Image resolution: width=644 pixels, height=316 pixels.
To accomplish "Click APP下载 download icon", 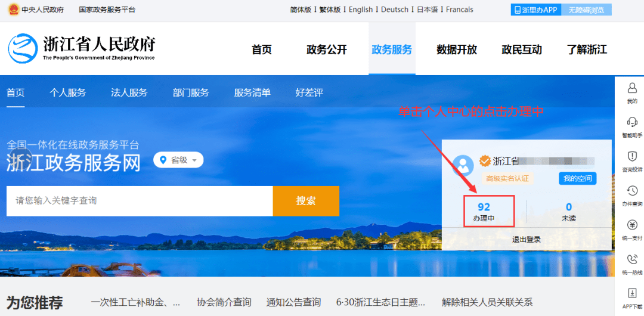I will coord(632,293).
